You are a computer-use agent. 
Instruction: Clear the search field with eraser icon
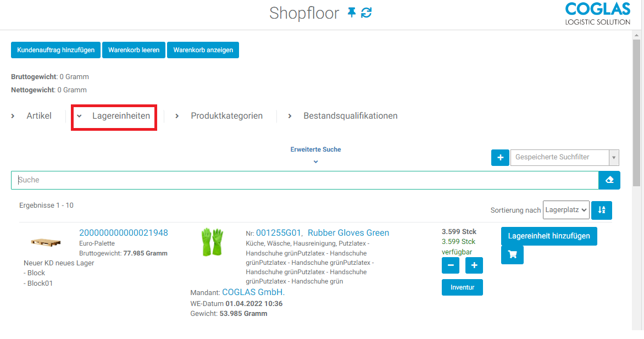(x=609, y=180)
